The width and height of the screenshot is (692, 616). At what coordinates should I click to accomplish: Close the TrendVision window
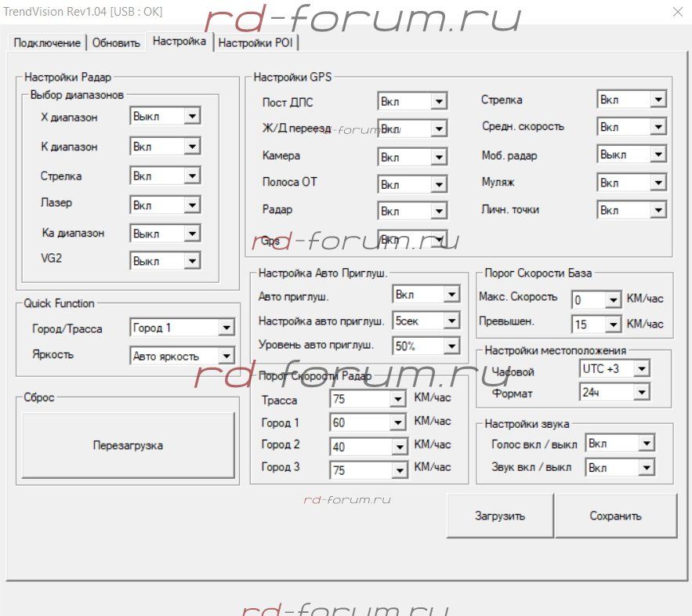click(x=676, y=11)
